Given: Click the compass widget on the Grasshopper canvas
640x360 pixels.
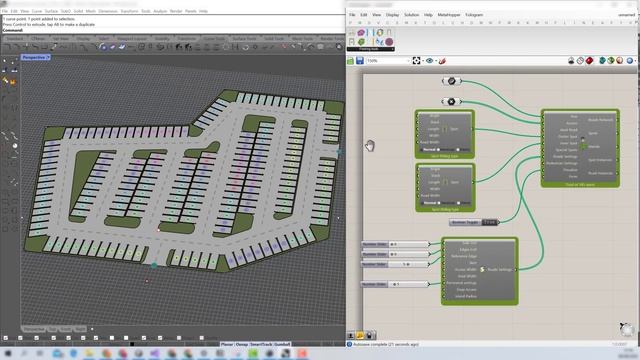Looking at the screenshot, I should (x=627, y=329).
